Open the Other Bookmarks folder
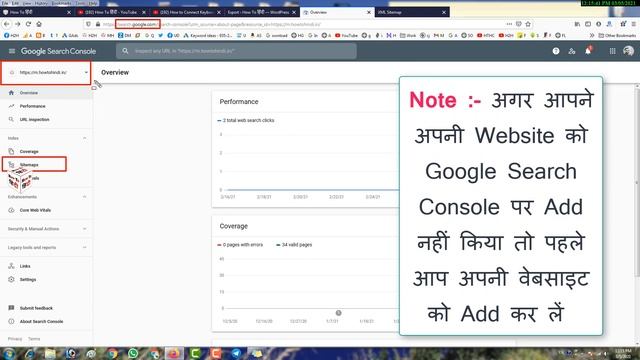 617,36
